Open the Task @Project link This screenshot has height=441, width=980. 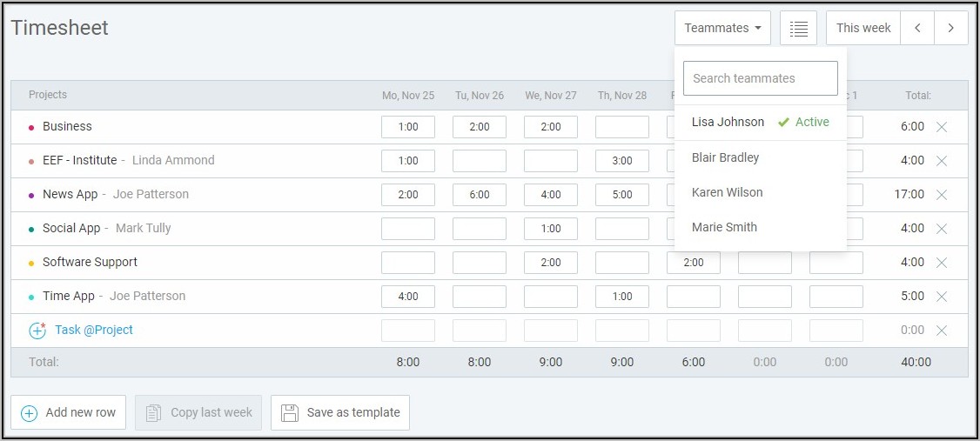[x=94, y=331]
